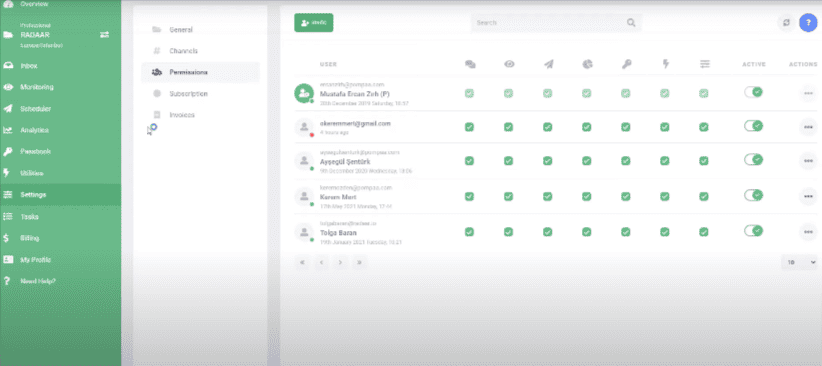Image resolution: width=822 pixels, height=366 pixels.
Task: Switch off Active toggle for okeremmert@gmail.com
Action: [753, 126]
